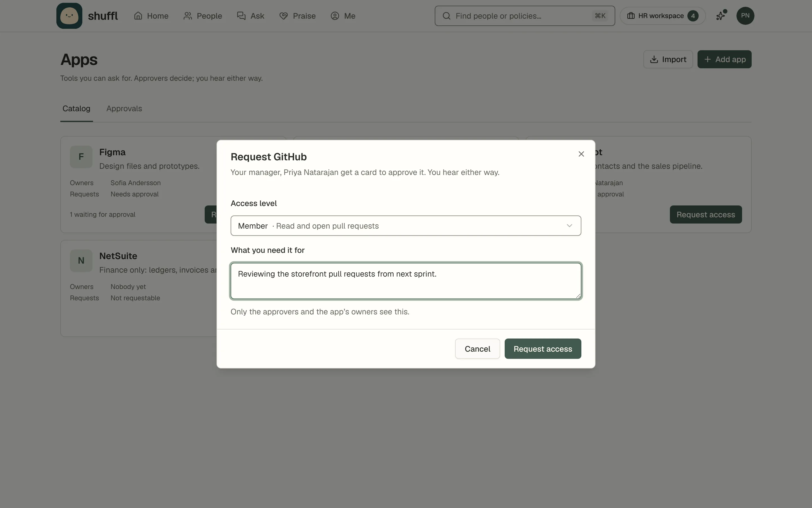Image resolution: width=812 pixels, height=508 pixels.
Task: Click the 1 waiting for approval text
Action: coord(103,215)
